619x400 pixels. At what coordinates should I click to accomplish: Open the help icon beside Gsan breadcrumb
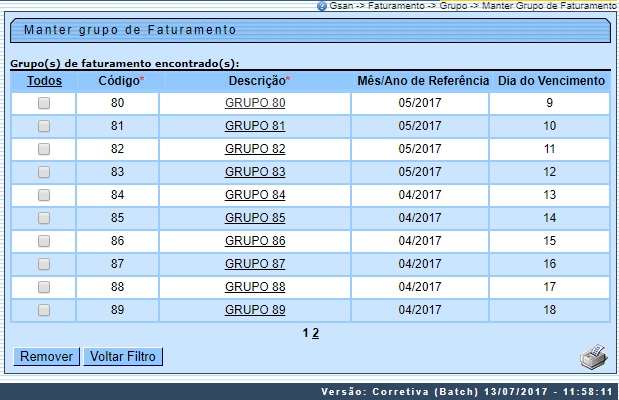coord(322,6)
